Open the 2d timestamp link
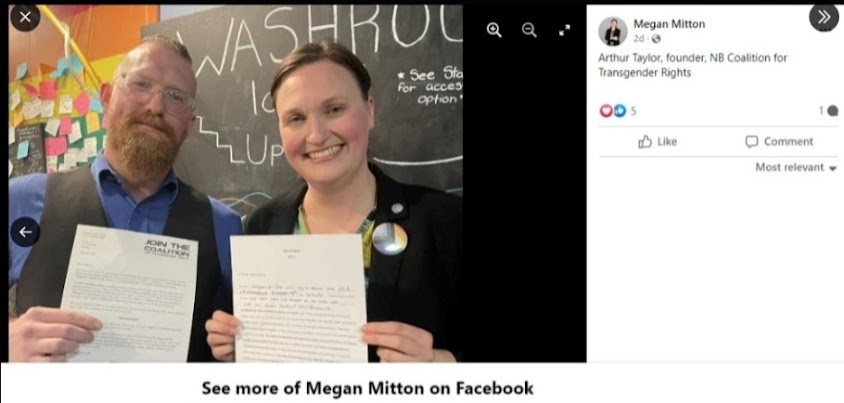Viewport: 844px width, 403px height. coord(638,39)
